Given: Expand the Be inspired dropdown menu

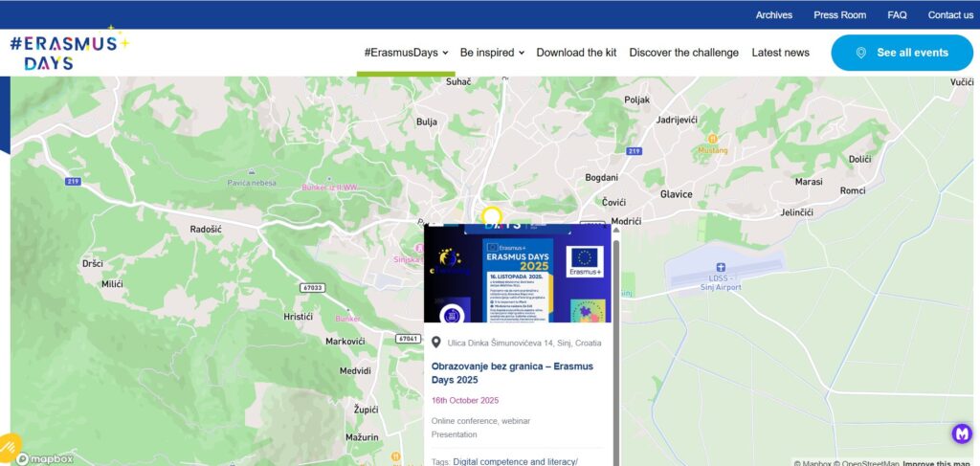Looking at the screenshot, I should (492, 53).
